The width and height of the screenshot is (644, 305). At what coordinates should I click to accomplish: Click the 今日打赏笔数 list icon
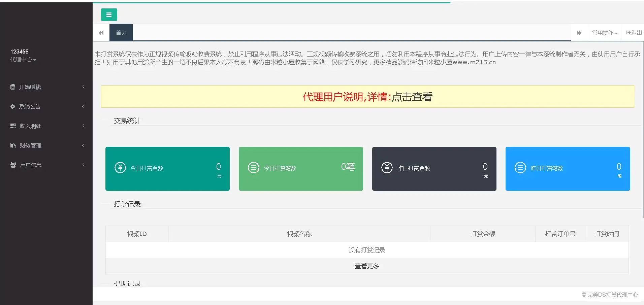coord(254,167)
